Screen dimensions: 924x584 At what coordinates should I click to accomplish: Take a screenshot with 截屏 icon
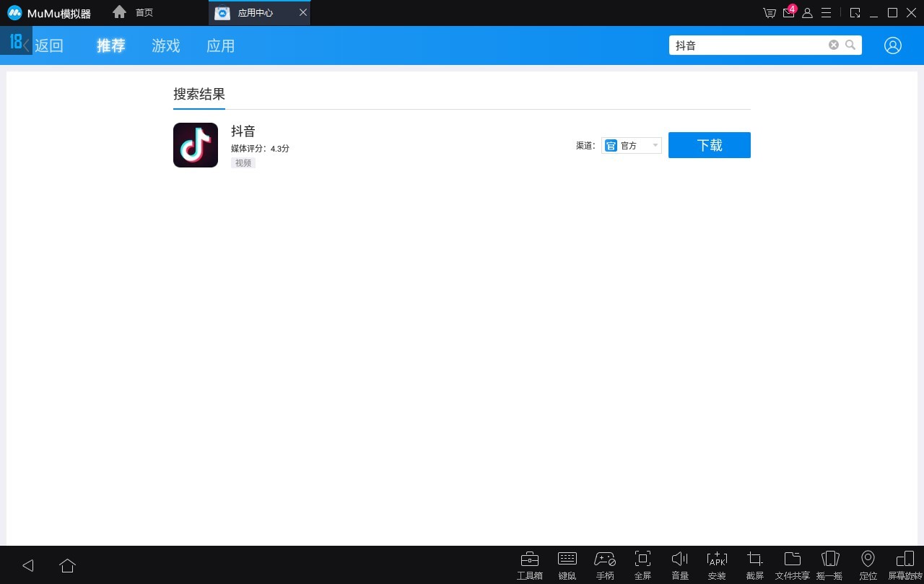point(754,565)
